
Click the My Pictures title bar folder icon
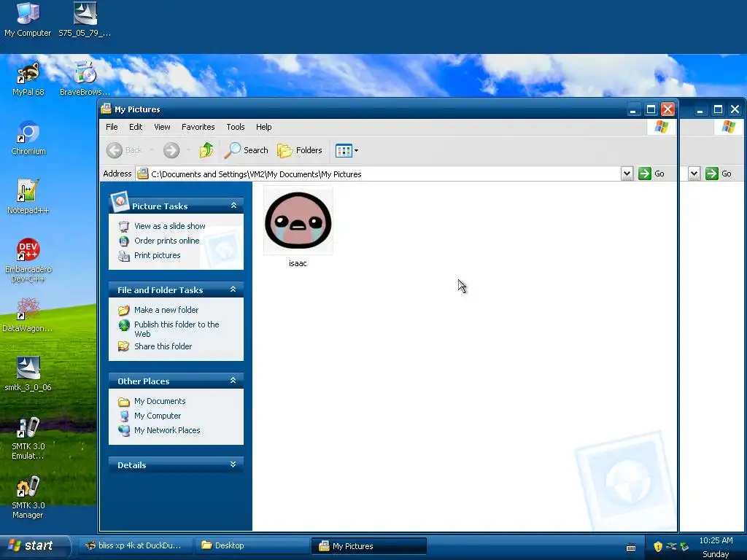click(107, 109)
